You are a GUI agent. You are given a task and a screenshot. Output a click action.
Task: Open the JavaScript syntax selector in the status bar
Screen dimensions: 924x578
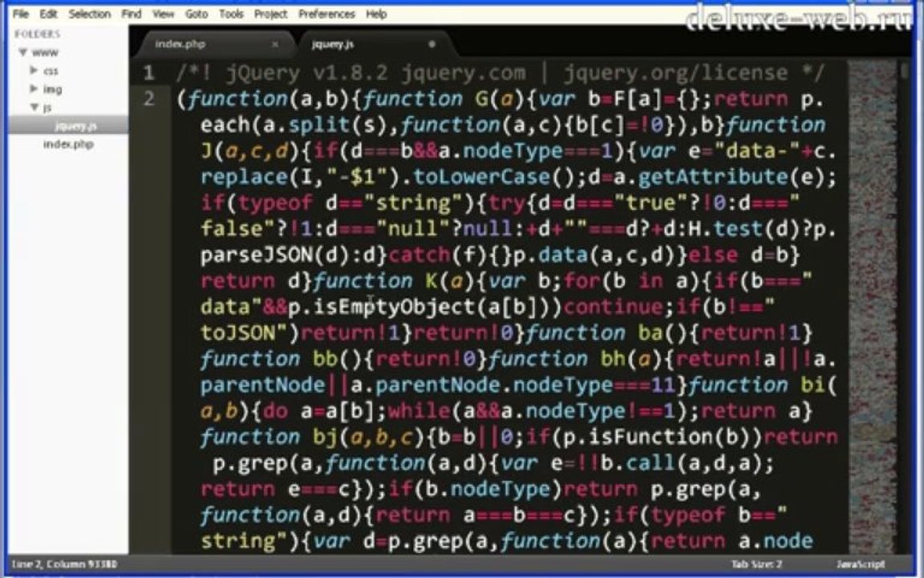[x=861, y=564]
